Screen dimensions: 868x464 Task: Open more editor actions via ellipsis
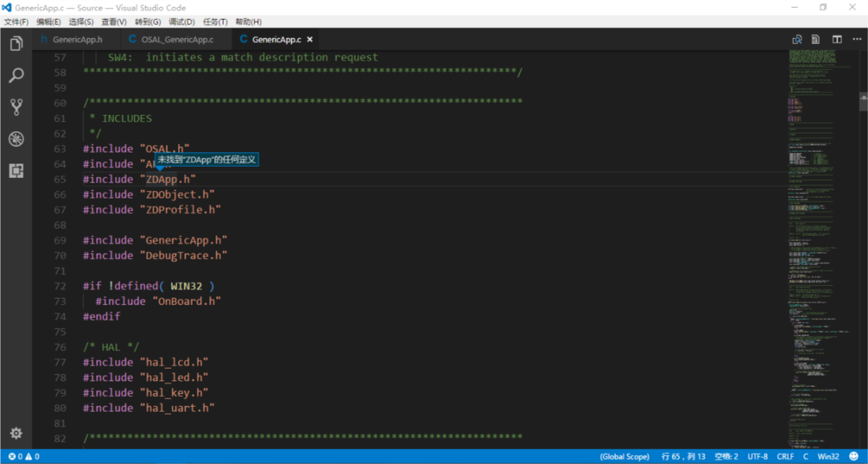856,39
